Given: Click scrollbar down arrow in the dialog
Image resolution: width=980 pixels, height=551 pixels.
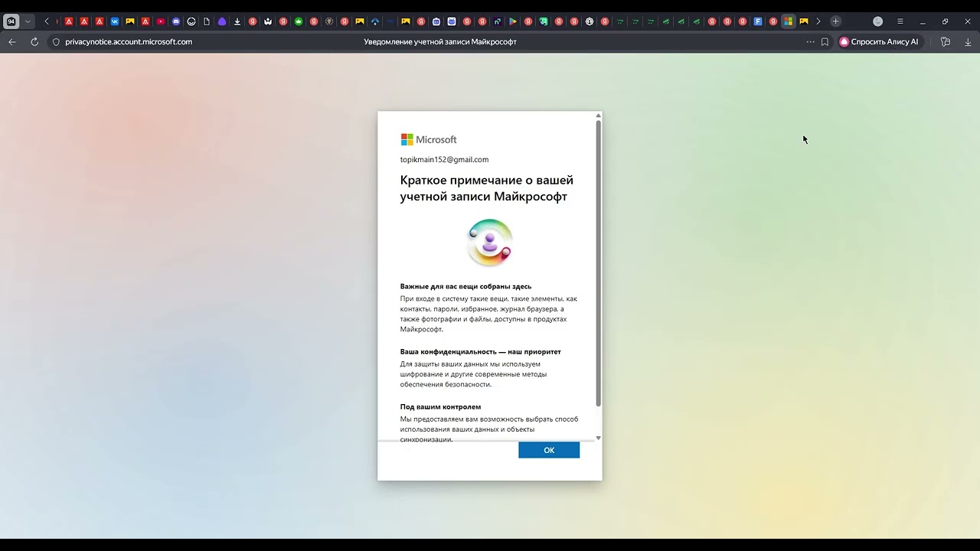Looking at the screenshot, I should 598,438.
